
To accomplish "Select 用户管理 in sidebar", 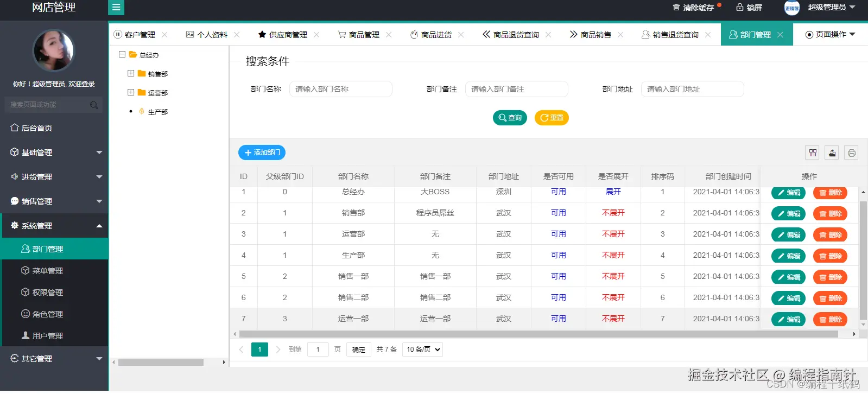I will (54, 336).
